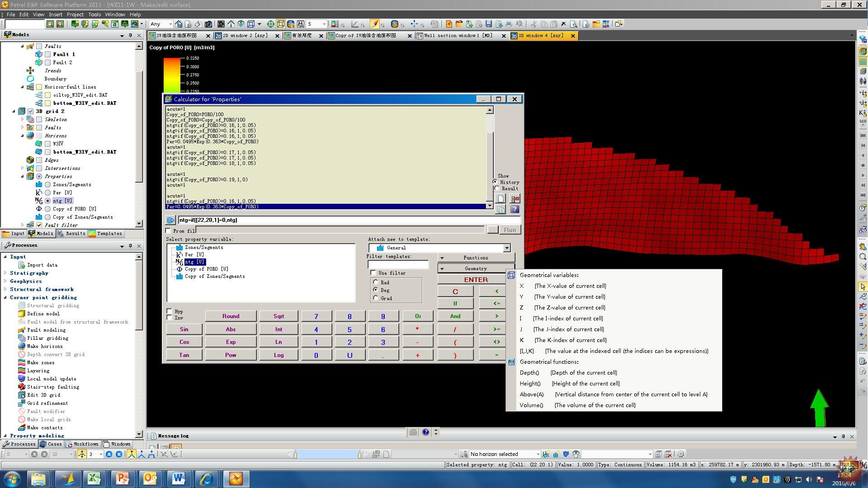Expand the Stratigraphy process group
This screenshot has width=868, height=488.
pos(5,273)
